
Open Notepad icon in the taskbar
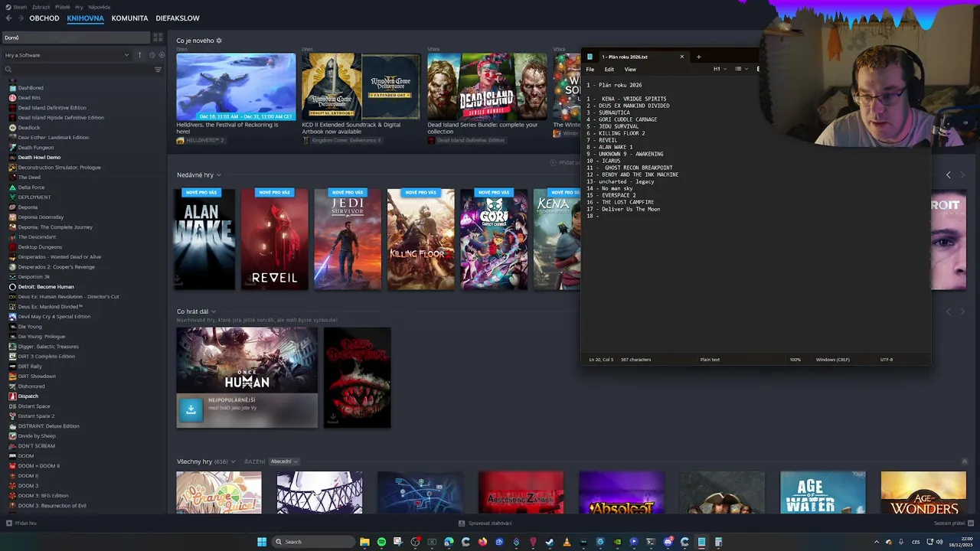click(x=701, y=542)
